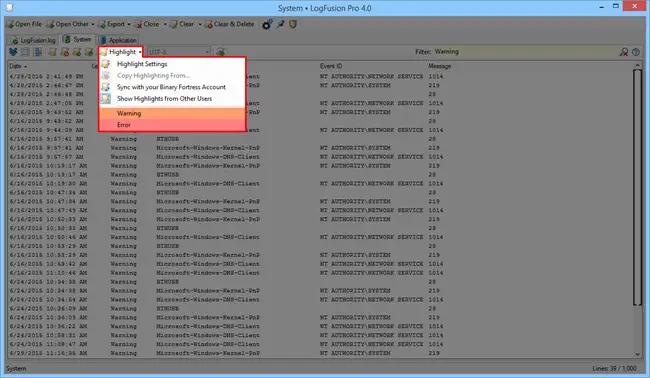
Task: Click the shield icon in main toolbar
Action: coord(293,24)
